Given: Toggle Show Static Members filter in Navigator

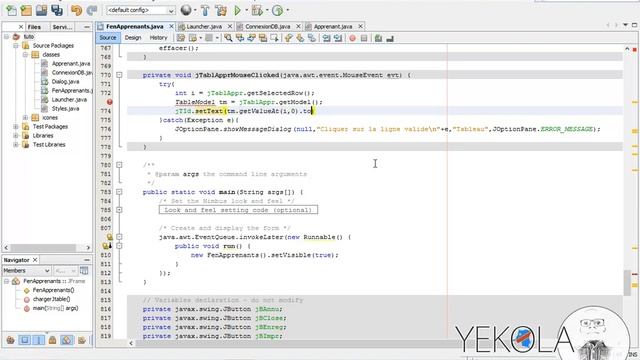Looking at the screenshot, I should click(39, 340).
